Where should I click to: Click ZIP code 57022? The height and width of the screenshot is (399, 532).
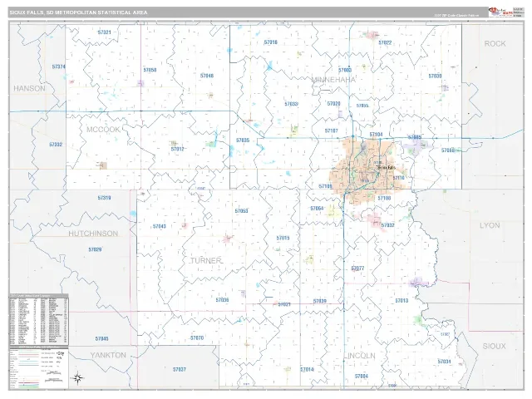[x=385, y=42]
